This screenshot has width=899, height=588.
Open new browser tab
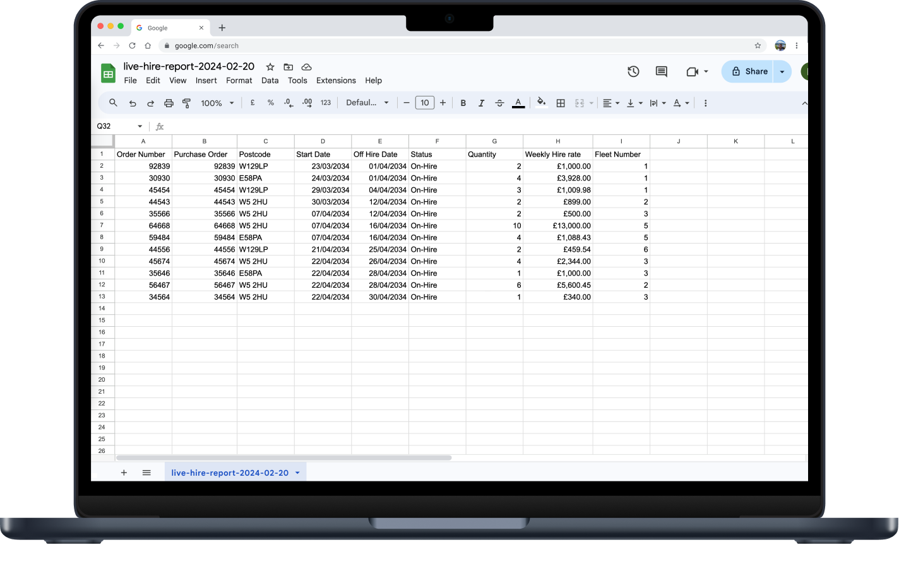[x=222, y=28]
